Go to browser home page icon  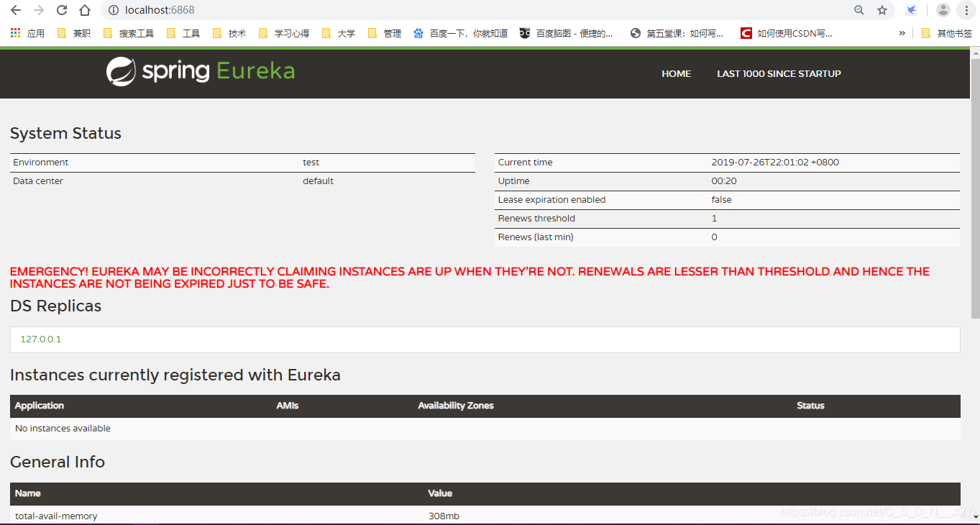[85, 10]
